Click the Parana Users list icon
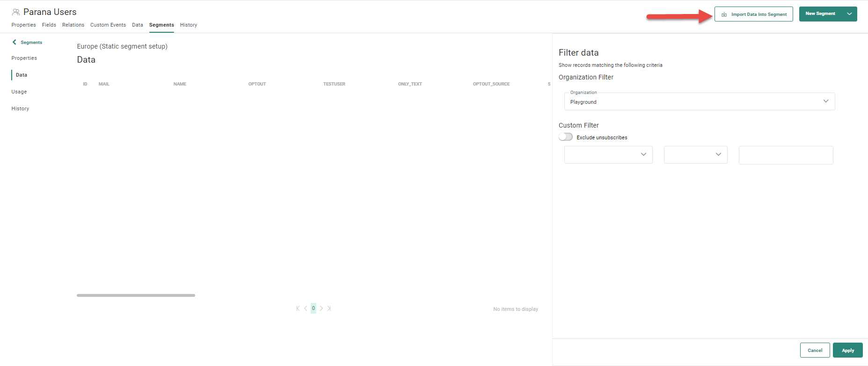Viewport: 868px width, 366px height. 16,12
